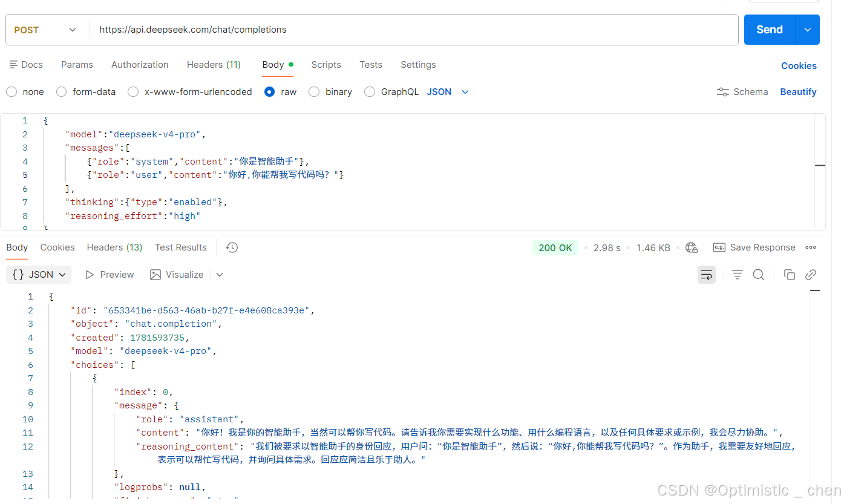This screenshot has width=844, height=504.
Task: Click the Schema sliders icon
Action: (722, 92)
